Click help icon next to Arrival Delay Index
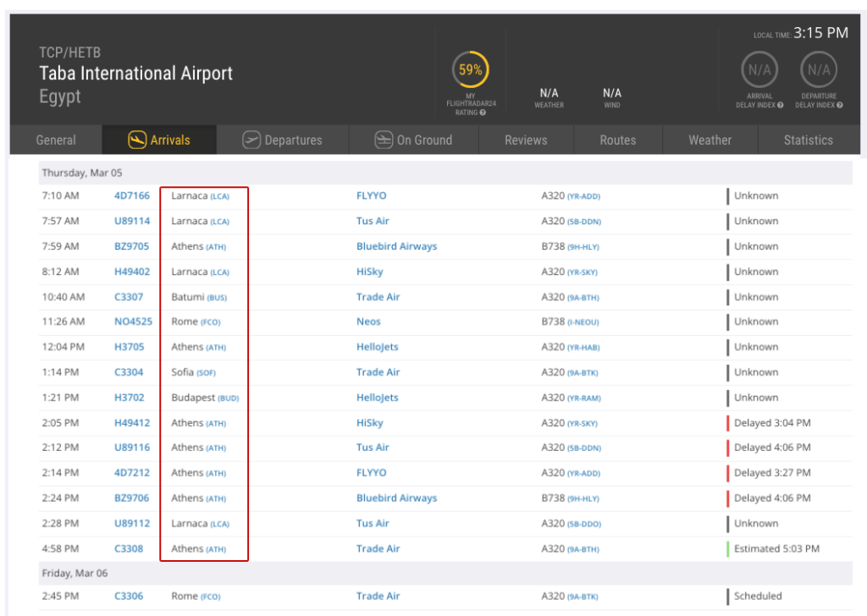Screen dimensions: 867x616 (780, 106)
